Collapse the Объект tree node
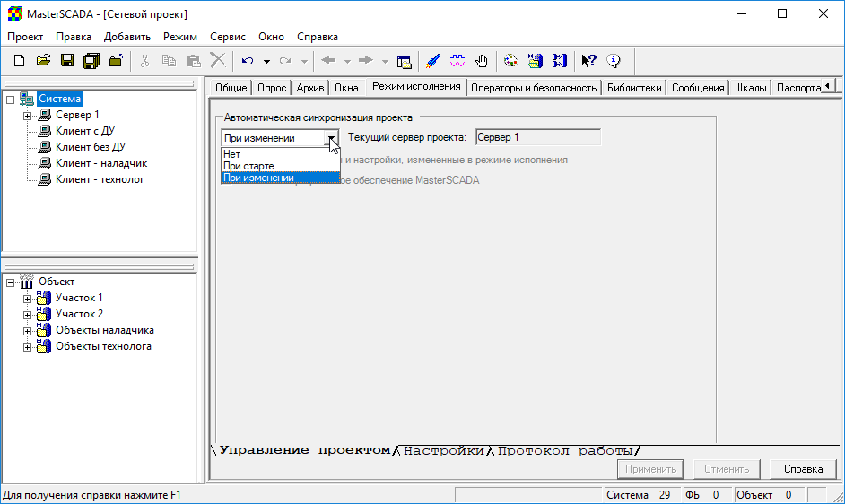The width and height of the screenshot is (845, 504). point(10,282)
